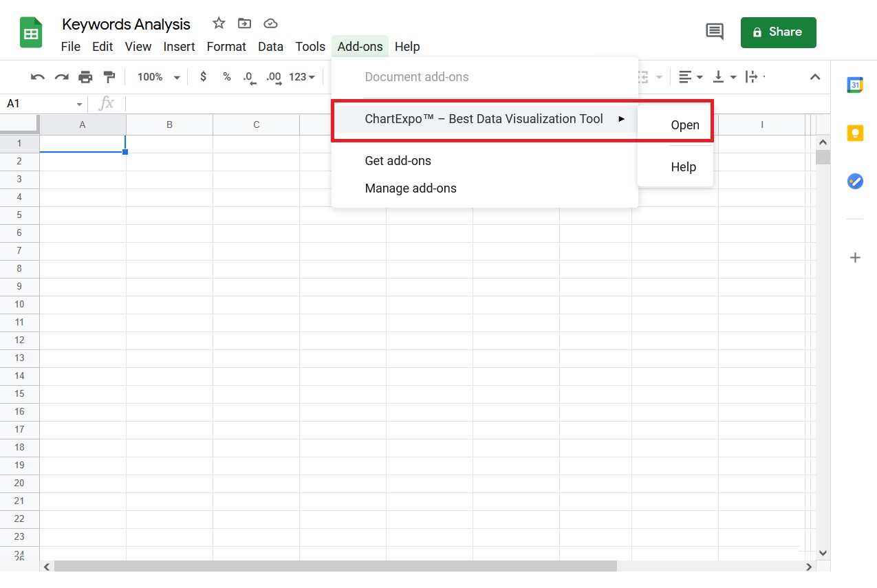Star the Keywords Analysis document
The height and width of the screenshot is (588, 877).
coord(219,23)
